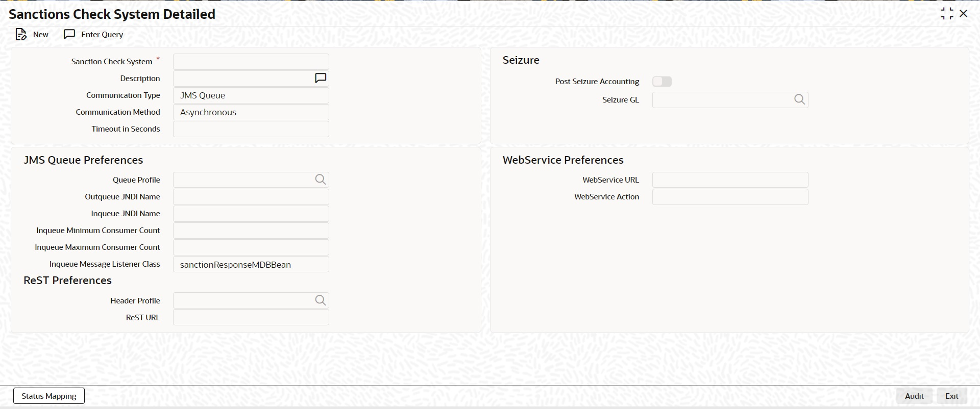The height and width of the screenshot is (409, 980).
Task: Click the Enter Query speech-bubble icon
Action: 69,34
